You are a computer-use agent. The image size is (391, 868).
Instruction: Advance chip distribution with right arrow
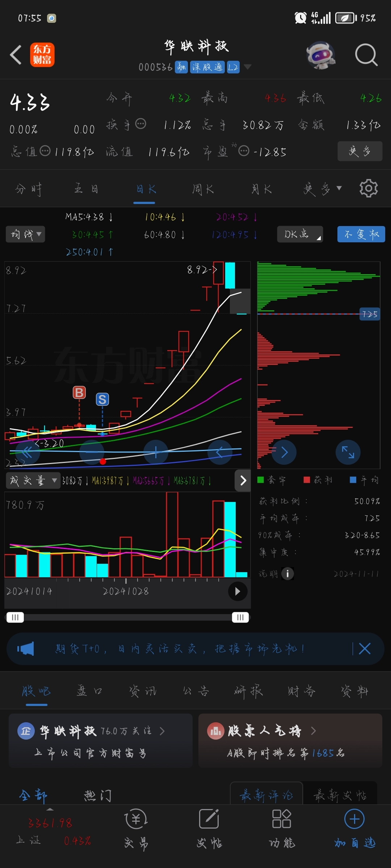(284, 452)
